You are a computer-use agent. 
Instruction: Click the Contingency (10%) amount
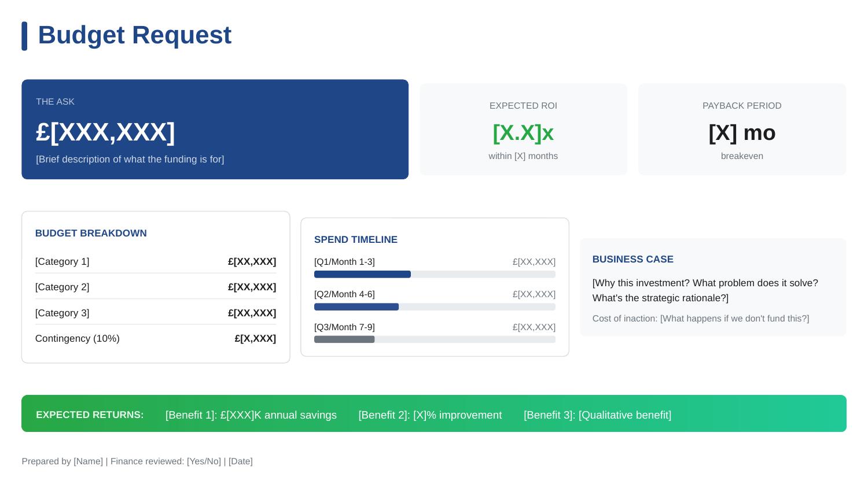255,339
